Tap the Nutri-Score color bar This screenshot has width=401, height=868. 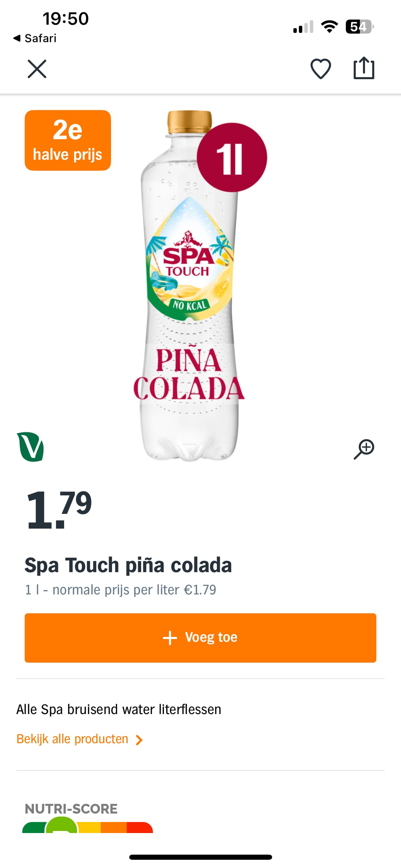pyautogui.click(x=87, y=827)
